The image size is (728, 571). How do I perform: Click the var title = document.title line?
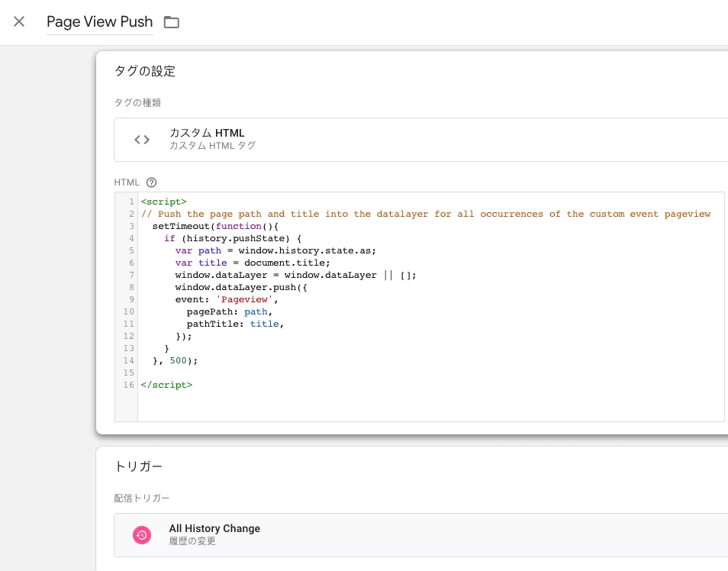click(253, 263)
